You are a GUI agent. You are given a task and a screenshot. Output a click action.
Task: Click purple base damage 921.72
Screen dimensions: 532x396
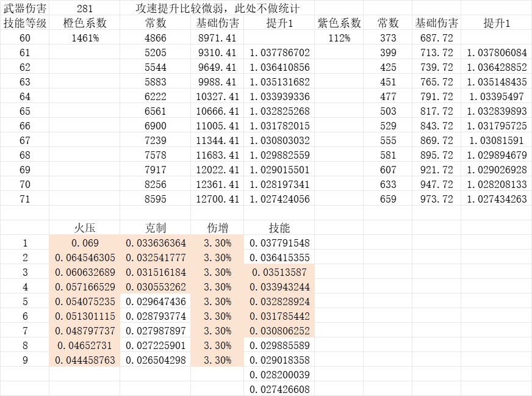pyautogui.click(x=436, y=170)
